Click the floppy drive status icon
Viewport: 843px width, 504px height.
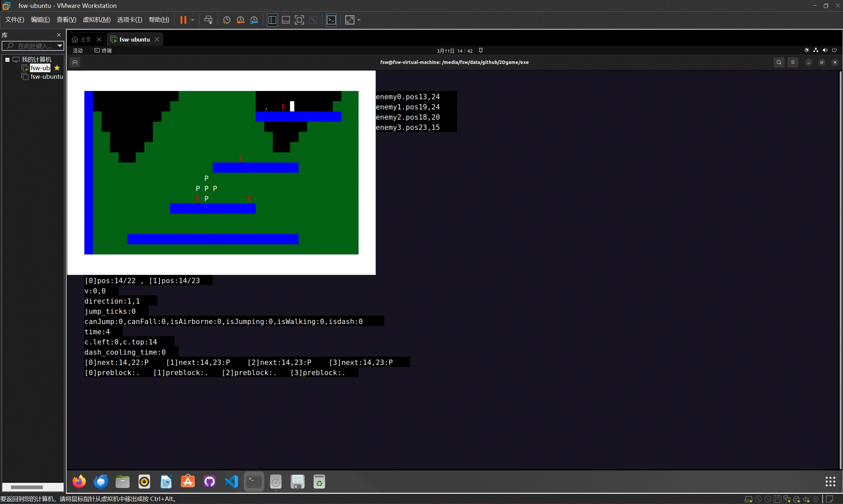[777, 499]
